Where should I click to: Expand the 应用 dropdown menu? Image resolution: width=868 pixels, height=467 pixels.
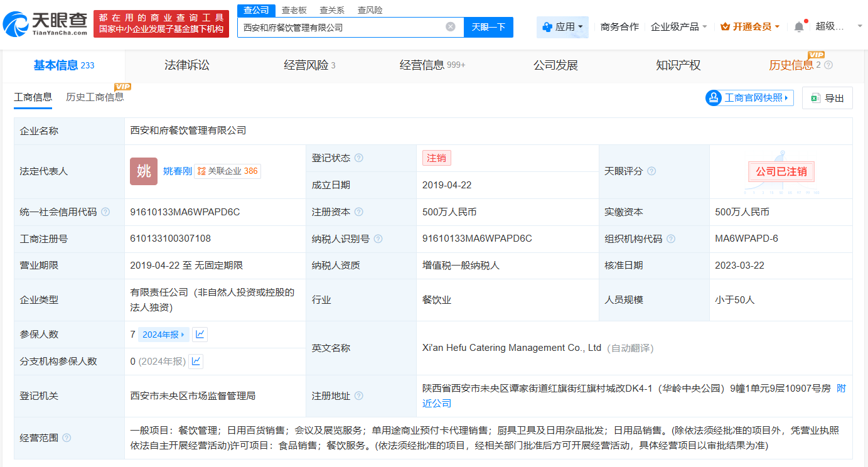coord(562,27)
